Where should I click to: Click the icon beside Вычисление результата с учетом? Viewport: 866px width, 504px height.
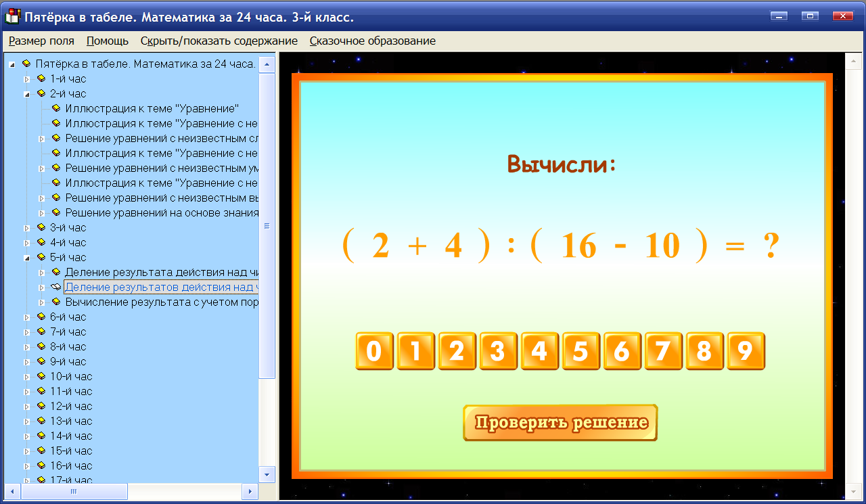(x=56, y=302)
